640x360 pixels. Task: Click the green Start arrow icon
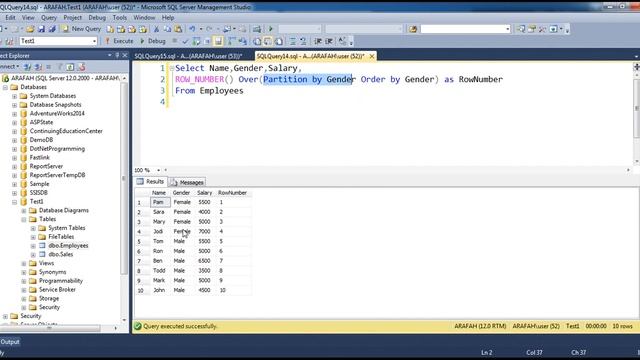point(271,29)
